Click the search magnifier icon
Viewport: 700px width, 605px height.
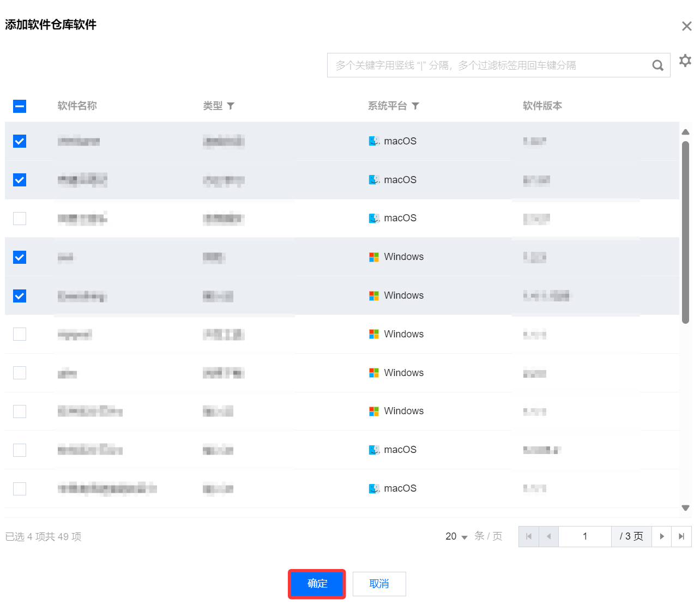tap(657, 65)
